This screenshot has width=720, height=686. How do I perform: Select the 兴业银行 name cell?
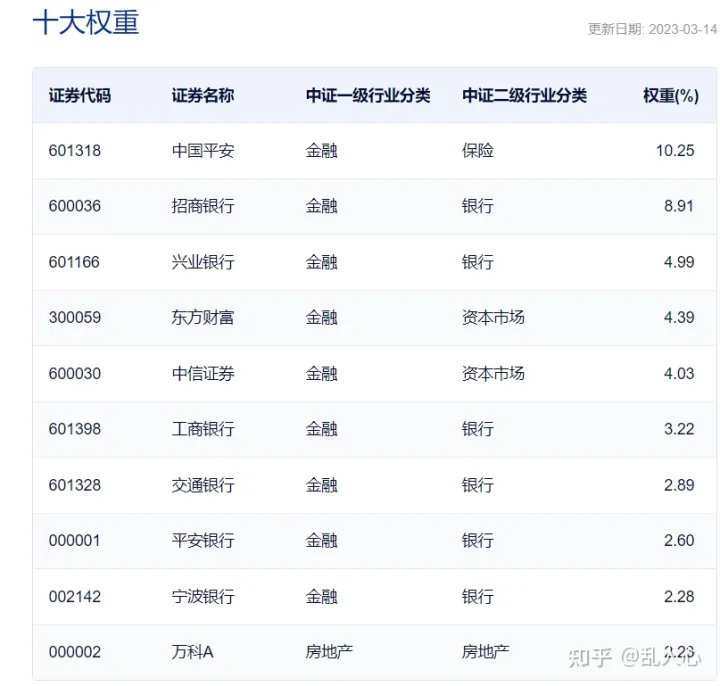(x=203, y=262)
